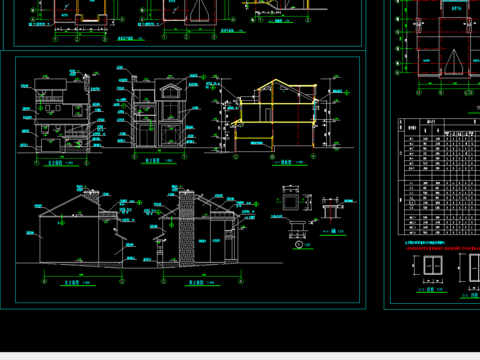The height and width of the screenshot is (360, 480).
Task: Select triangular roof symbol in right floor plan
Action: (454, 62)
